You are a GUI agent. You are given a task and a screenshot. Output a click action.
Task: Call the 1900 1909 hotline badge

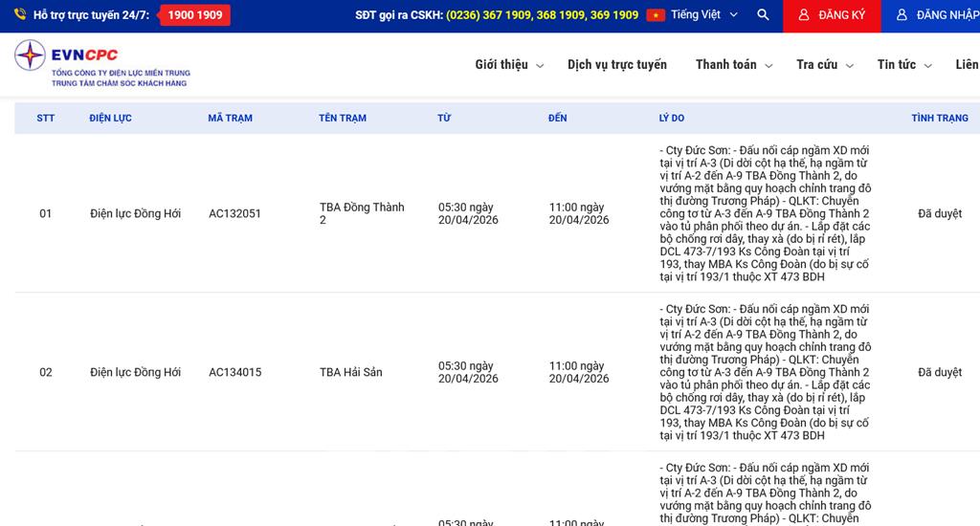click(194, 15)
